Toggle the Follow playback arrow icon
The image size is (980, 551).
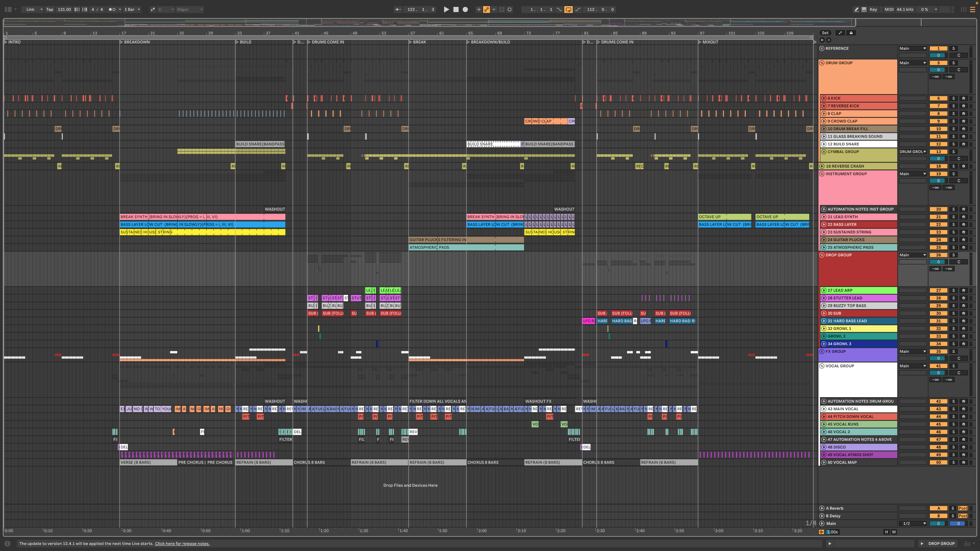[398, 10]
